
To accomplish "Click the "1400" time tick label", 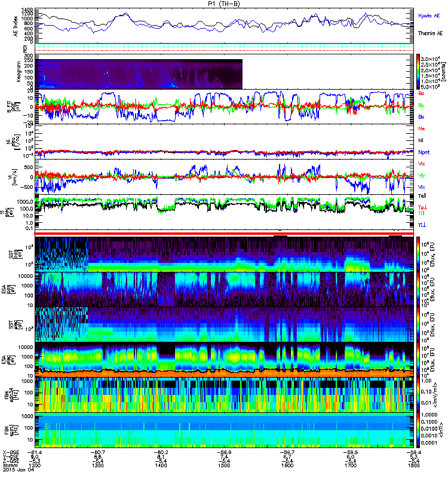I will 161,465.
